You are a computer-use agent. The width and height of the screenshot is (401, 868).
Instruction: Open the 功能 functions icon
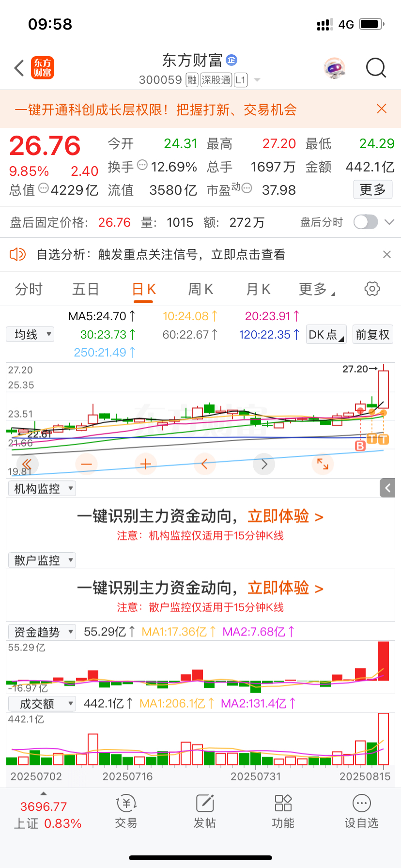click(283, 811)
